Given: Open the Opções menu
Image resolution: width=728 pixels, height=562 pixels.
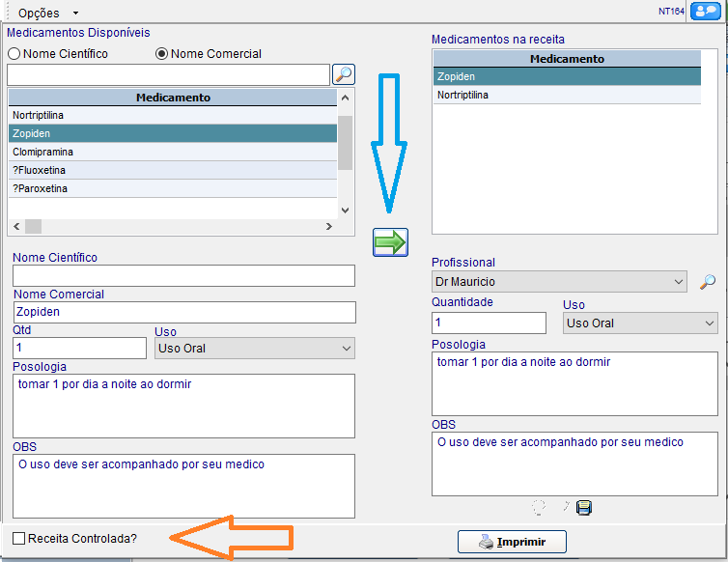Looking at the screenshot, I should (47, 14).
